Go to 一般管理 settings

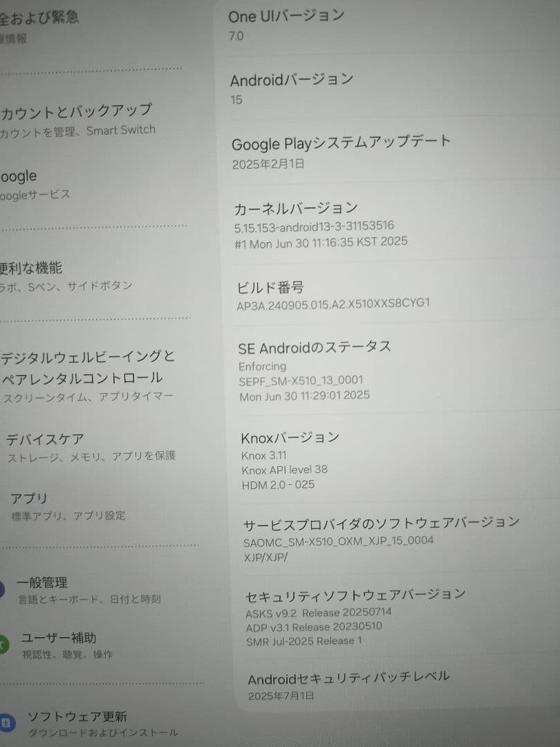pyautogui.click(x=44, y=589)
